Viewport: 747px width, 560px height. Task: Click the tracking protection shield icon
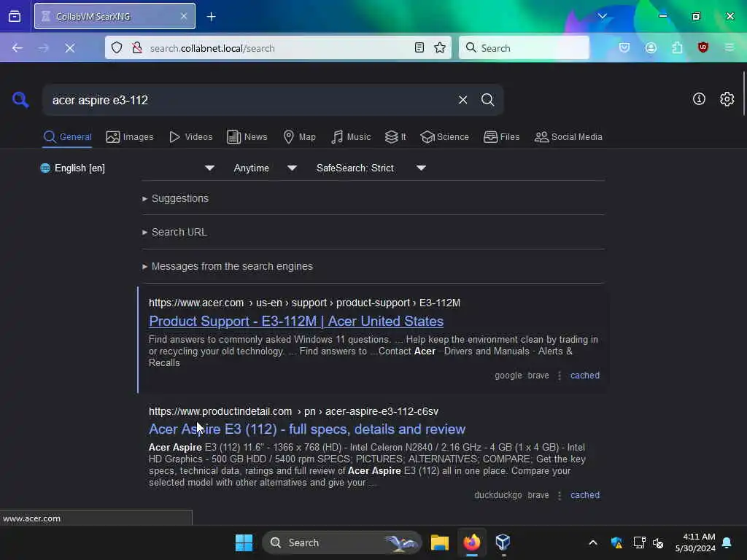(x=117, y=47)
